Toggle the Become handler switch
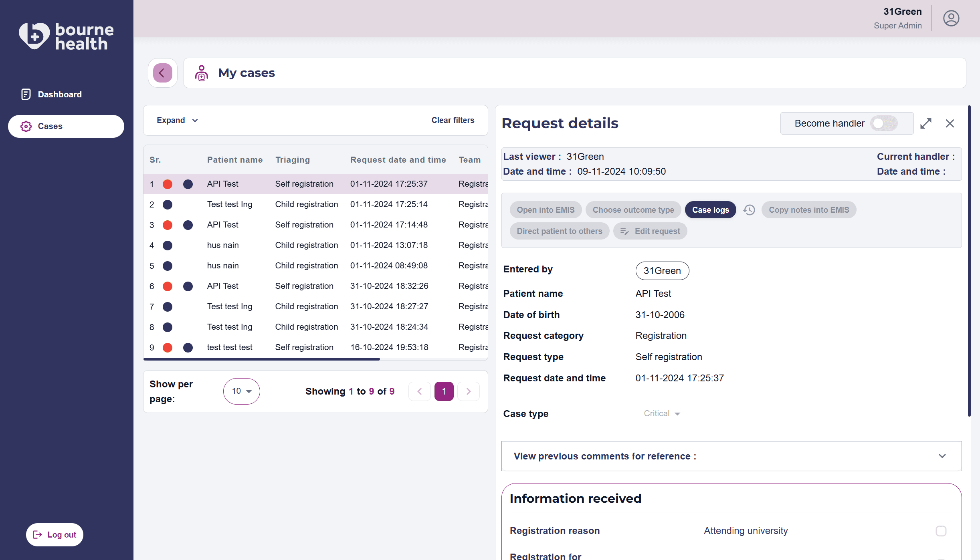 tap(884, 123)
